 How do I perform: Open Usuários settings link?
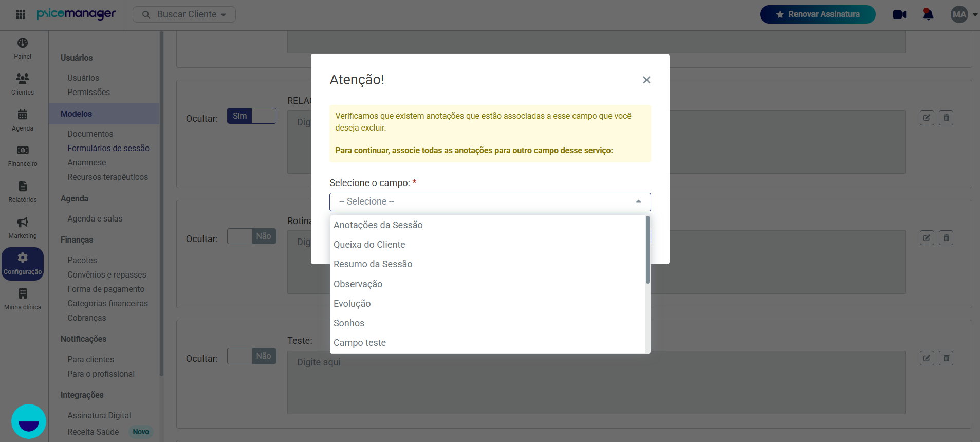click(83, 78)
